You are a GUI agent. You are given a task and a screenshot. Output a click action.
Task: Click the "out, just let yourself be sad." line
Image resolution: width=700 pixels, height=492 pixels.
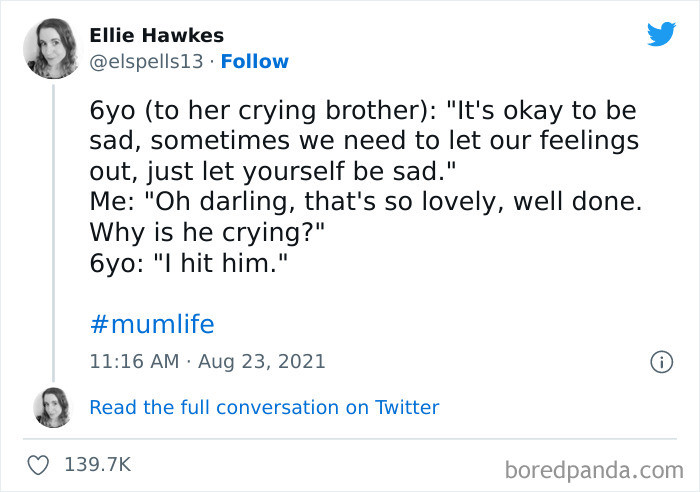272,171
